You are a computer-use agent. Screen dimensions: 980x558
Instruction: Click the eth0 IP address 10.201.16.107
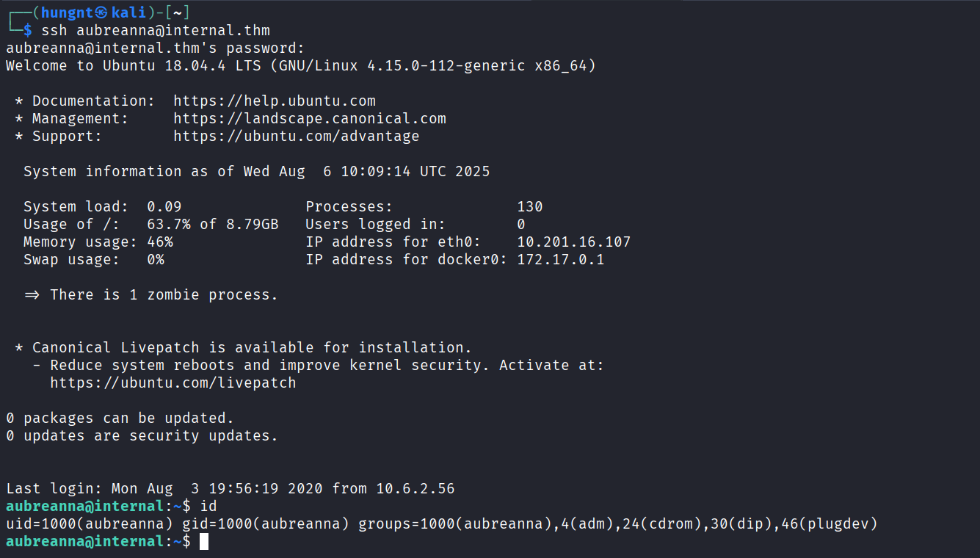tap(573, 242)
